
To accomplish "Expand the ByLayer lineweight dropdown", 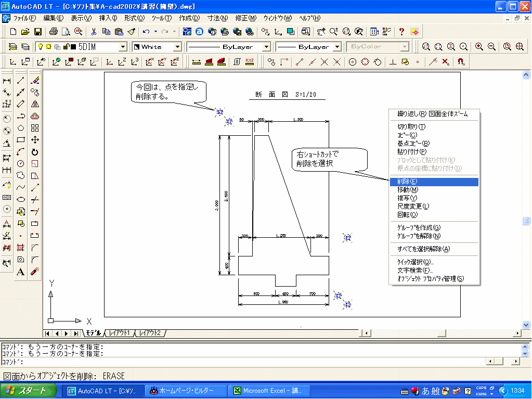I will (x=337, y=47).
